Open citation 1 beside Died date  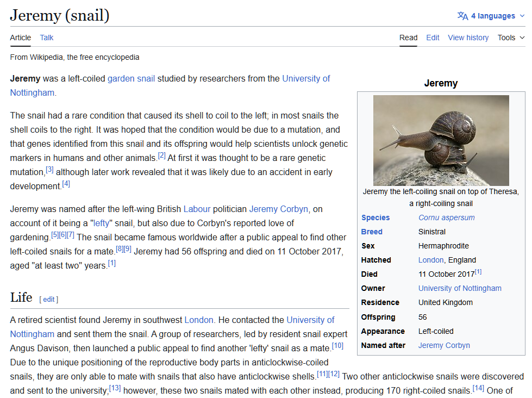[478, 272]
